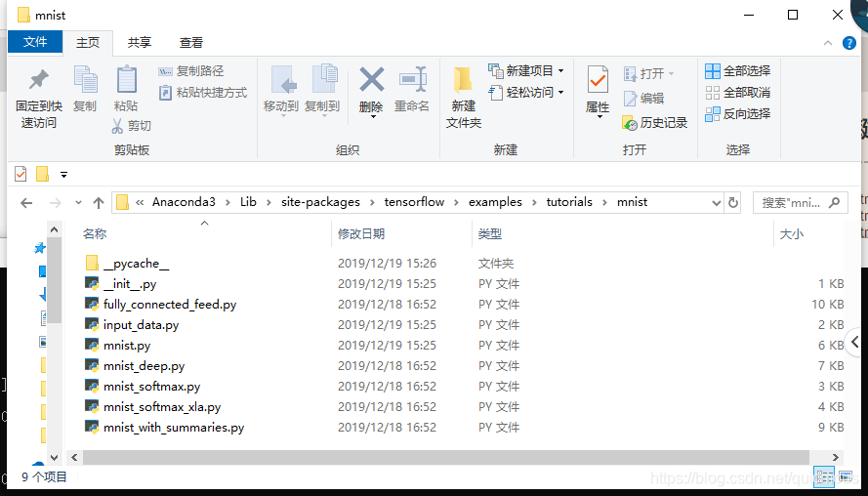868x496 pixels.
Task: Click the Forward navigation arrow
Action: coord(56,203)
